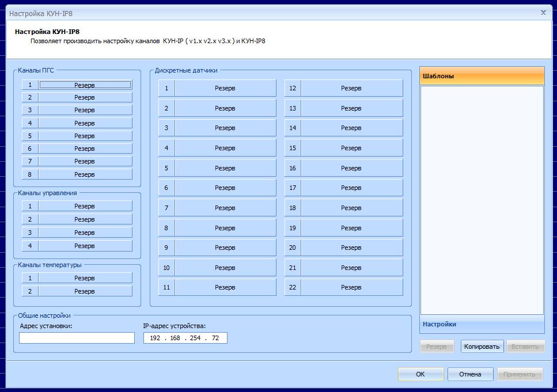The height and width of the screenshot is (392, 557).
Task: Click ПГС channel 1 Резерв button
Action: pyautogui.click(x=85, y=85)
